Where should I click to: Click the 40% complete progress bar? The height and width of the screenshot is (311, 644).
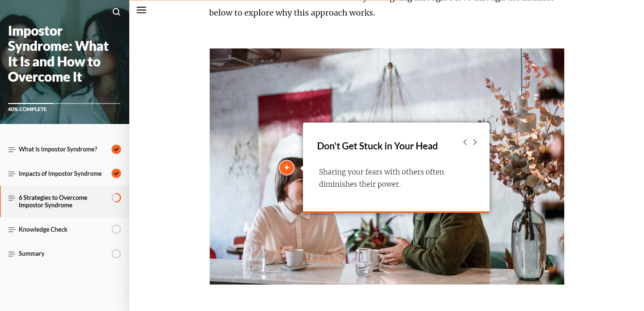[64, 103]
